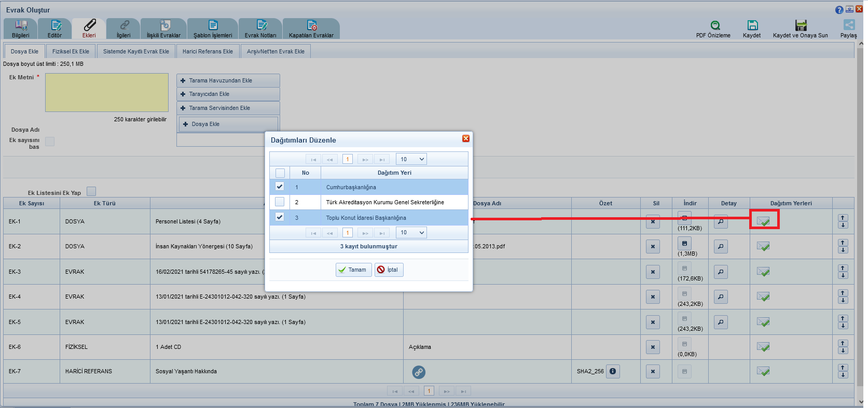Image resolution: width=868 pixels, height=408 pixels.
Task: Click the İptal button
Action: click(388, 270)
